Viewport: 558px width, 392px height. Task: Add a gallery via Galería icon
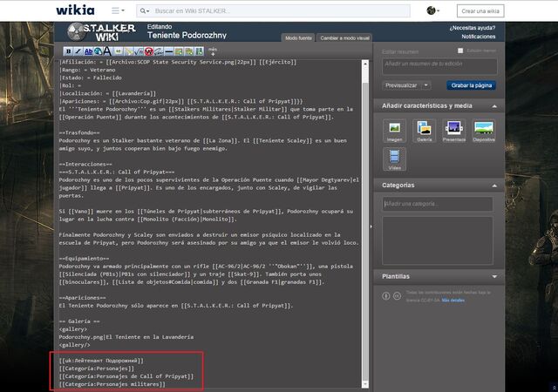425,131
